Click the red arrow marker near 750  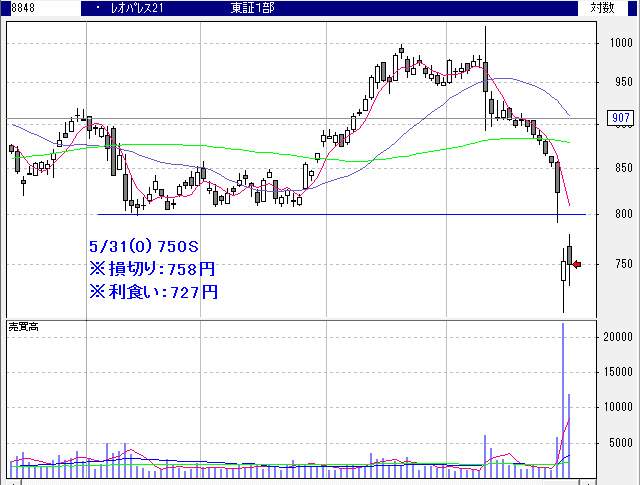[576, 264]
